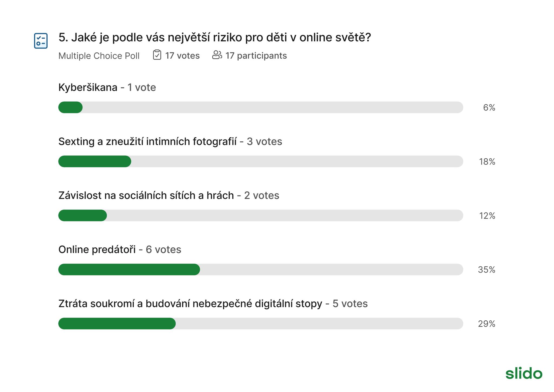554x392 pixels.
Task: Select Sexting a zneužití intimních fotografií option
Action: click(x=147, y=141)
